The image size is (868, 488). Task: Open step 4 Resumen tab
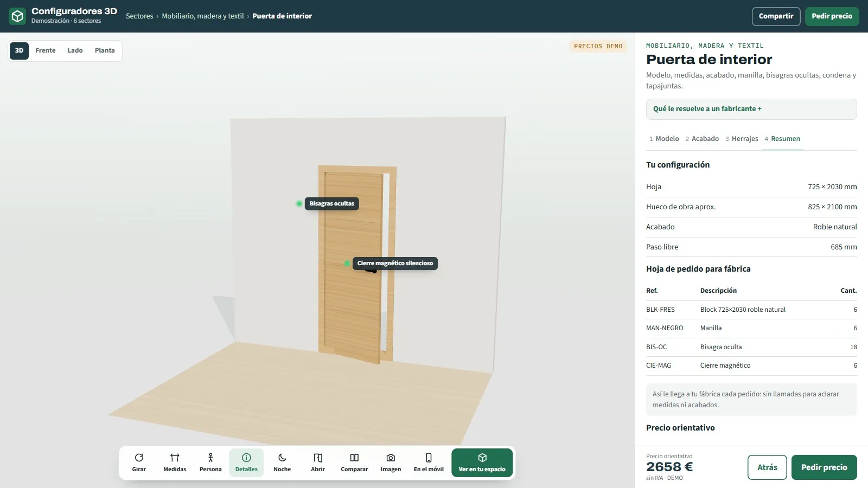782,139
